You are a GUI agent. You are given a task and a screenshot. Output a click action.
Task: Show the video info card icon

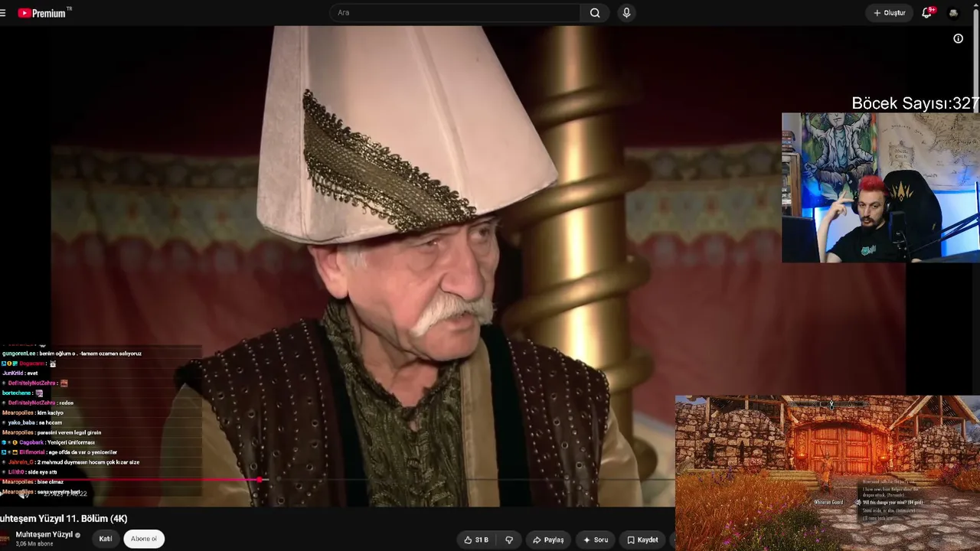coord(958,38)
